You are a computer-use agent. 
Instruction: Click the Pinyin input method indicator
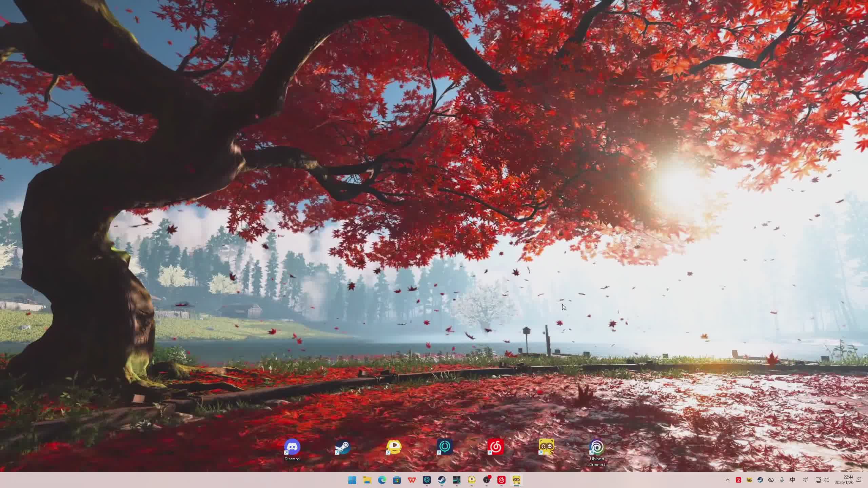806,480
